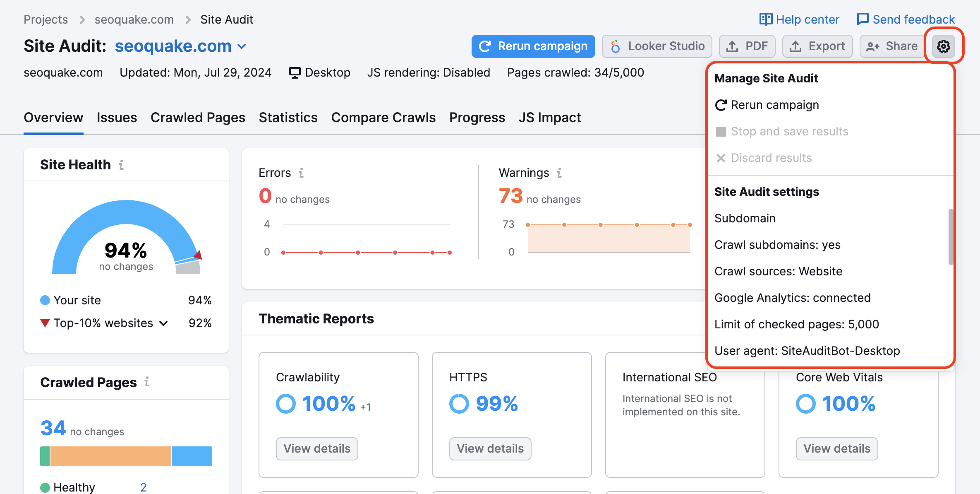Open Crawl subdomains setting in menu
This screenshot has width=980, height=494.
pyautogui.click(x=777, y=245)
